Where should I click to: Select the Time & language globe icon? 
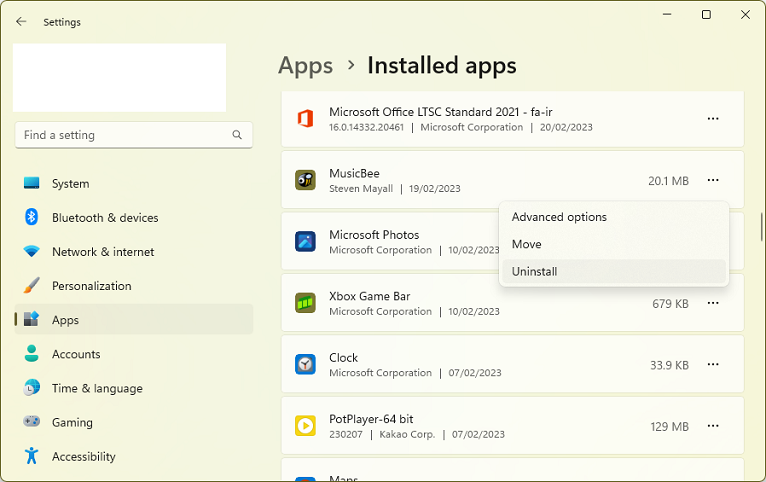coord(32,388)
